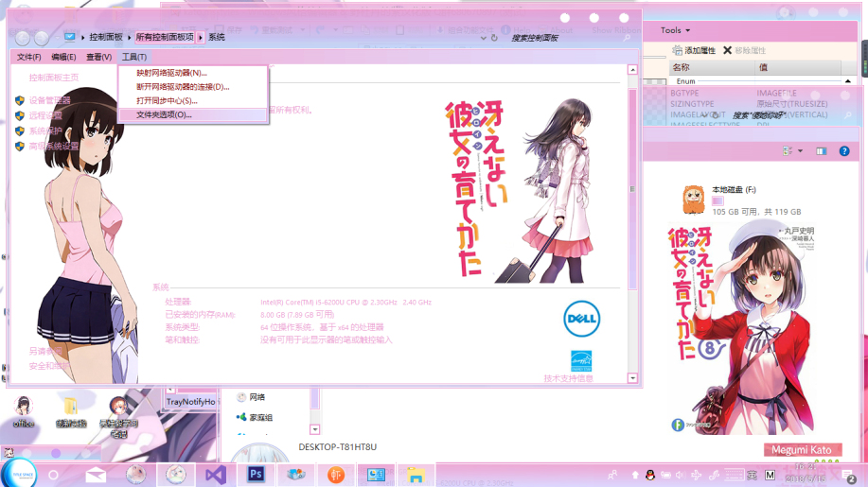Collapse the Enum property group arrow
Image resolution: width=868 pixels, height=487 pixels.
coord(847,81)
